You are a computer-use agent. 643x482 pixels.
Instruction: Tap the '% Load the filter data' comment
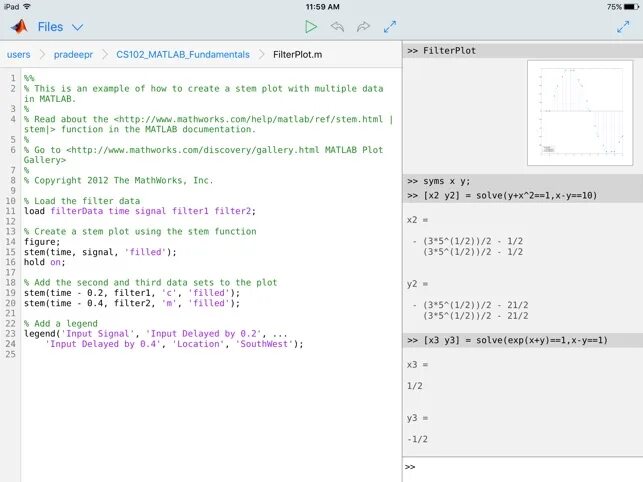click(x=82, y=201)
